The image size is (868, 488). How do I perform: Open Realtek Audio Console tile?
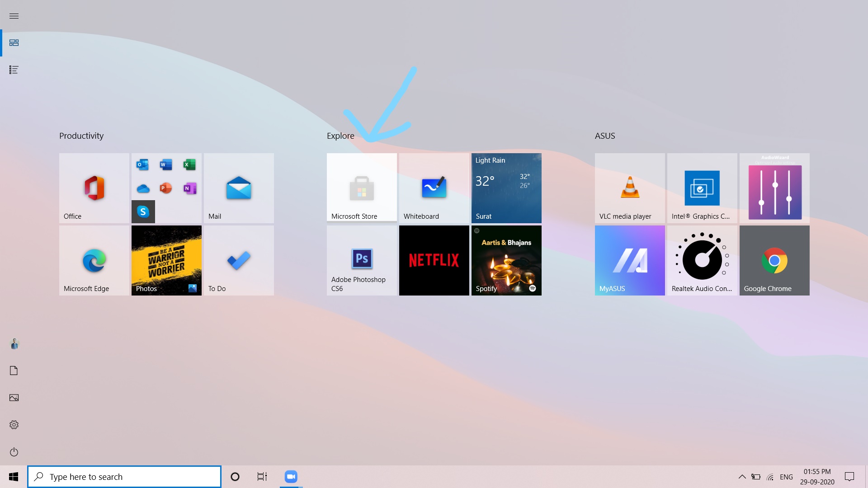point(702,260)
